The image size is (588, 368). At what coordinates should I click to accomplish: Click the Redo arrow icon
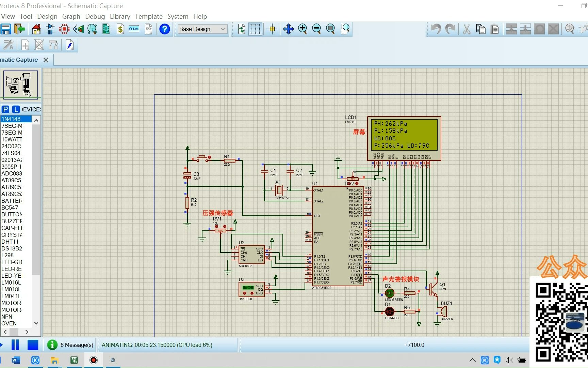point(450,29)
